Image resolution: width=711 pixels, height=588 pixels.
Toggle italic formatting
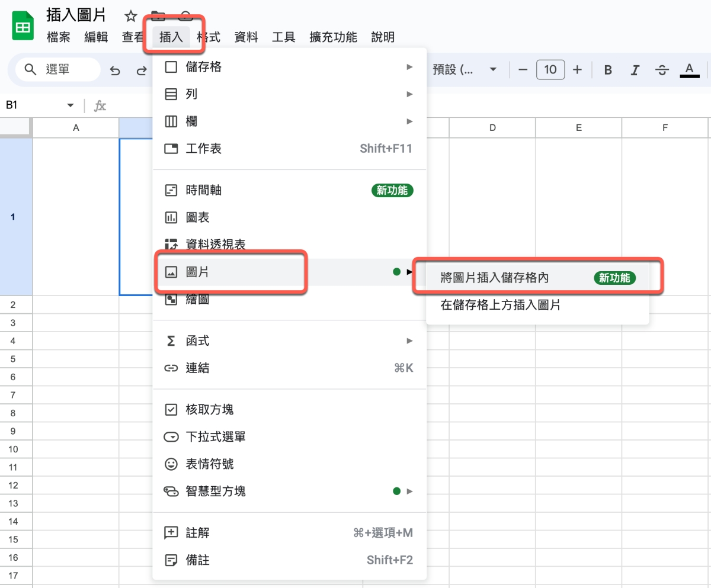tap(635, 70)
